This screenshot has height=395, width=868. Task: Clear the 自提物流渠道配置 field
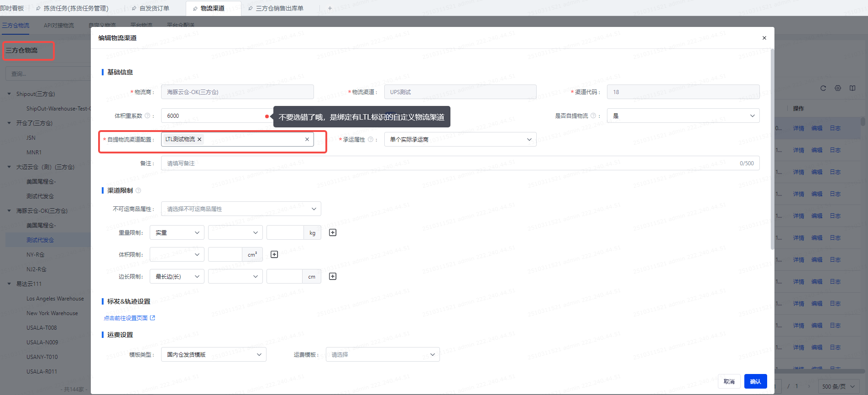point(307,139)
